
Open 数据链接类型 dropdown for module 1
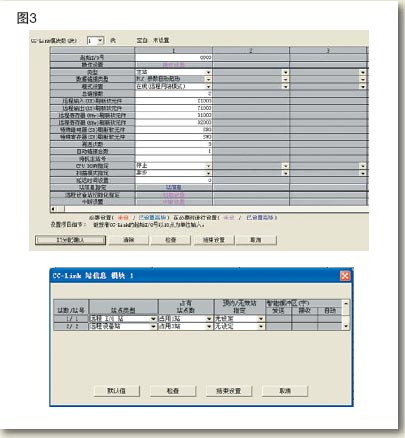point(208,79)
